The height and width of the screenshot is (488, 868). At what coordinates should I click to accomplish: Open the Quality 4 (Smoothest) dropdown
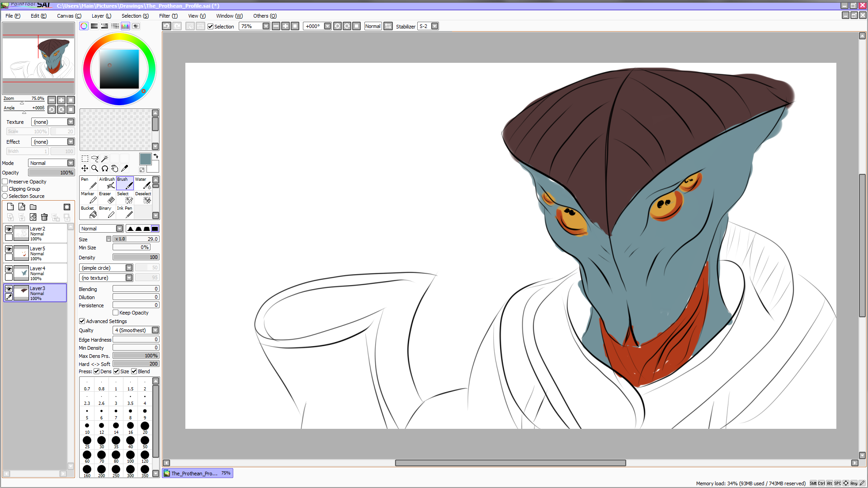pyautogui.click(x=136, y=330)
